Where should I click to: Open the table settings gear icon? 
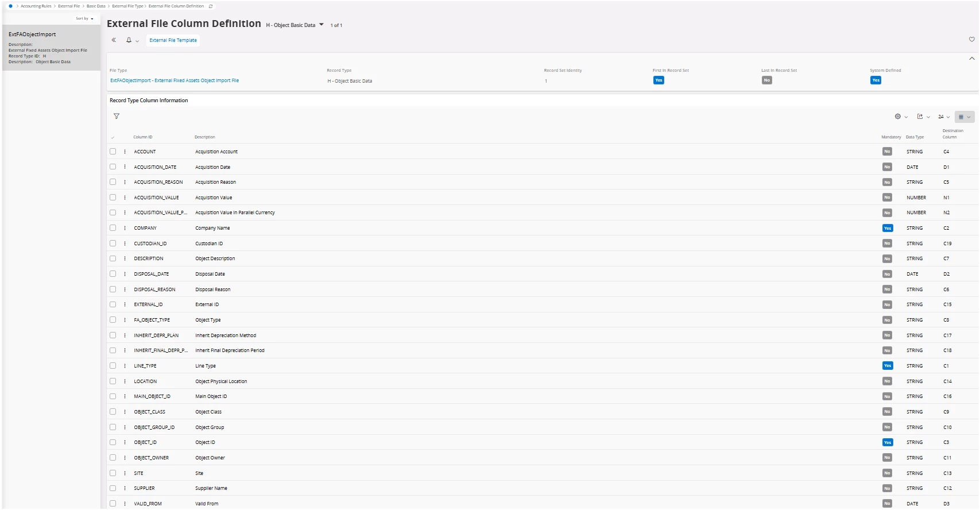[x=897, y=117]
